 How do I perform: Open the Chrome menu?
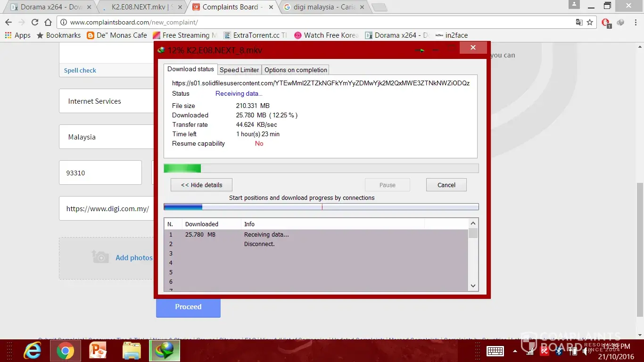(x=635, y=22)
